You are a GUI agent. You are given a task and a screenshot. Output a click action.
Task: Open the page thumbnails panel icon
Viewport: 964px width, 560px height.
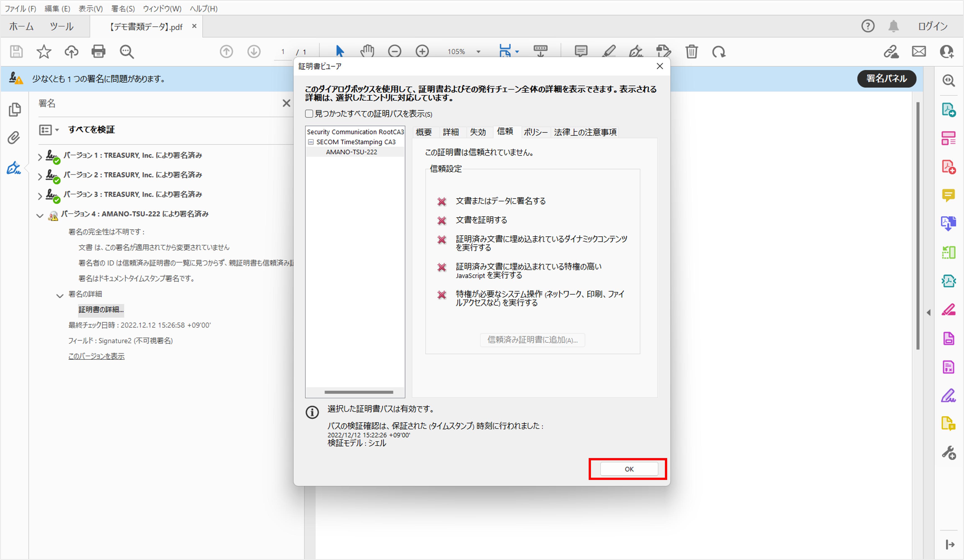14,110
